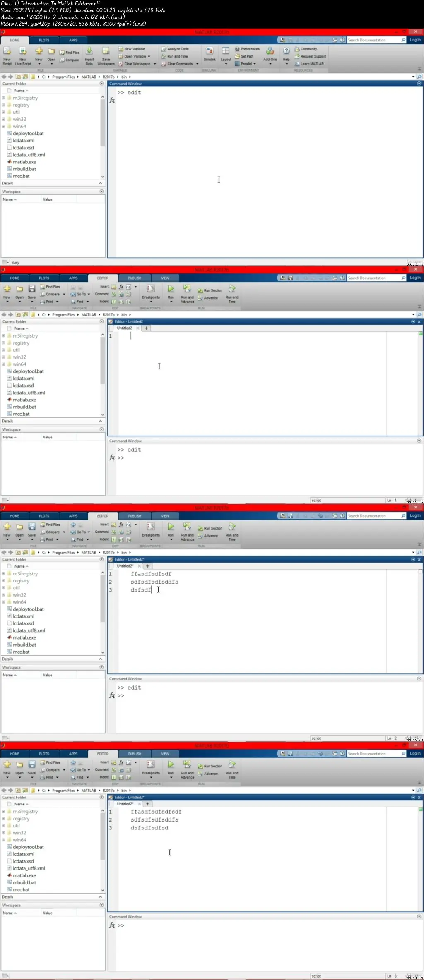Click Analyze Code in the HOME toolstrip
This screenshot has width=424, height=980.
tap(175, 49)
